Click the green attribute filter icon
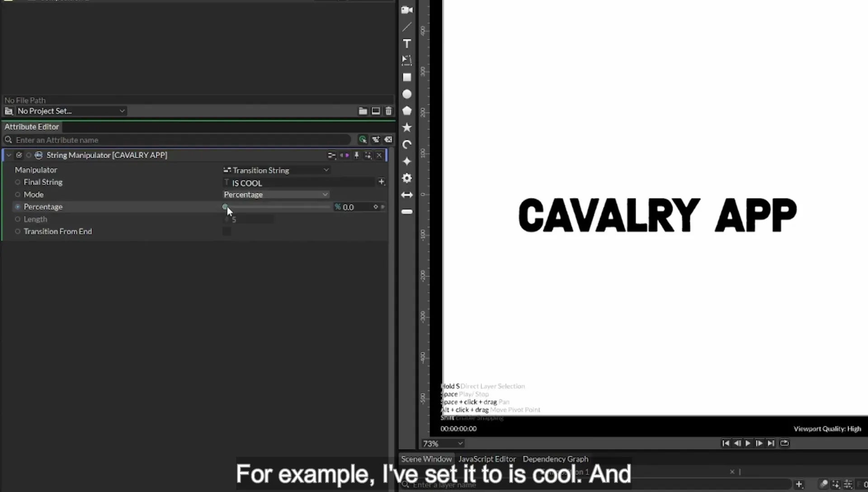 (363, 140)
